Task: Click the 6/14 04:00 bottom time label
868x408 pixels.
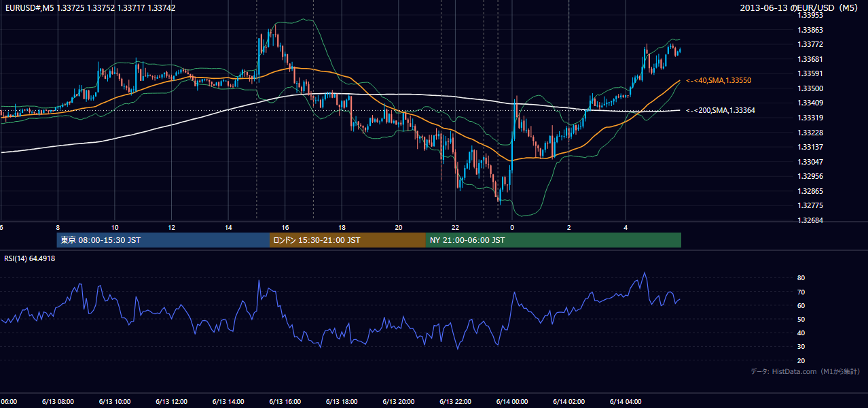Action: pyautogui.click(x=626, y=401)
